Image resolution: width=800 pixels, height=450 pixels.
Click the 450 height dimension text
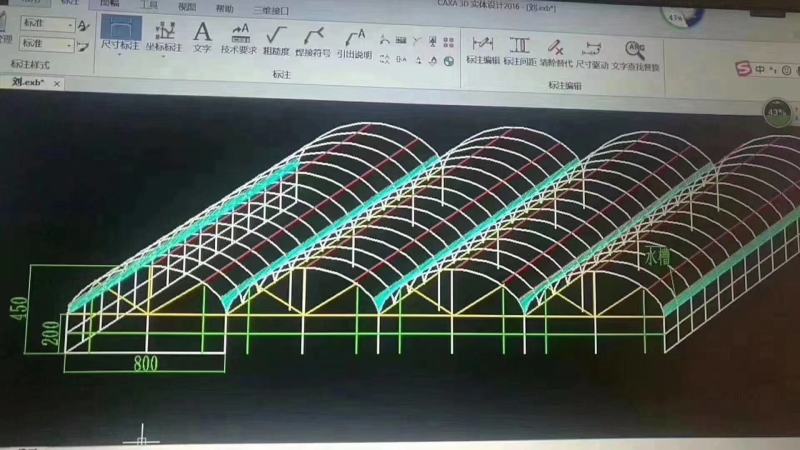(18, 309)
